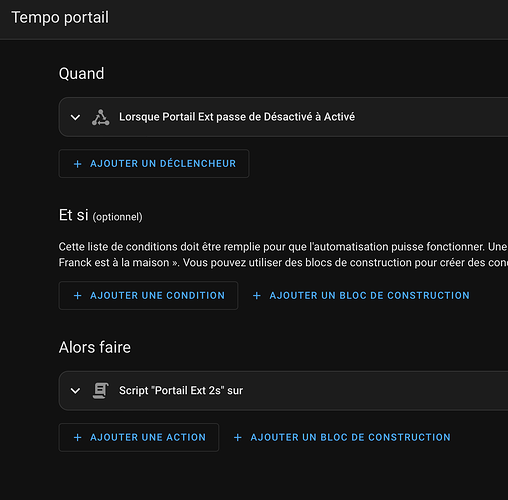Click the state trigger icon for Portail Ext
Image resolution: width=508 pixels, height=500 pixels.
tap(100, 117)
